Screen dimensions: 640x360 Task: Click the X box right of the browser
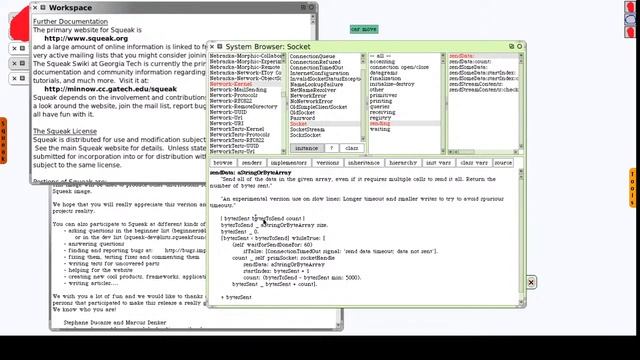pos(531,282)
